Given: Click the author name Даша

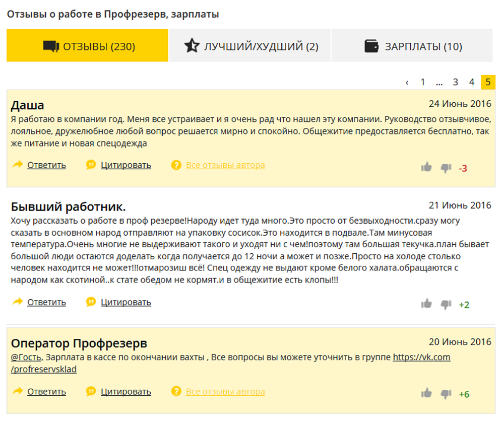Looking at the screenshot, I should pyautogui.click(x=28, y=105).
